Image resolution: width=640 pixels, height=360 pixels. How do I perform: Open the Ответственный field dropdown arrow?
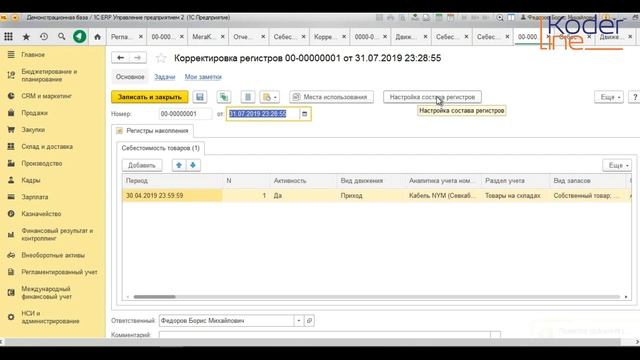pos(299,321)
